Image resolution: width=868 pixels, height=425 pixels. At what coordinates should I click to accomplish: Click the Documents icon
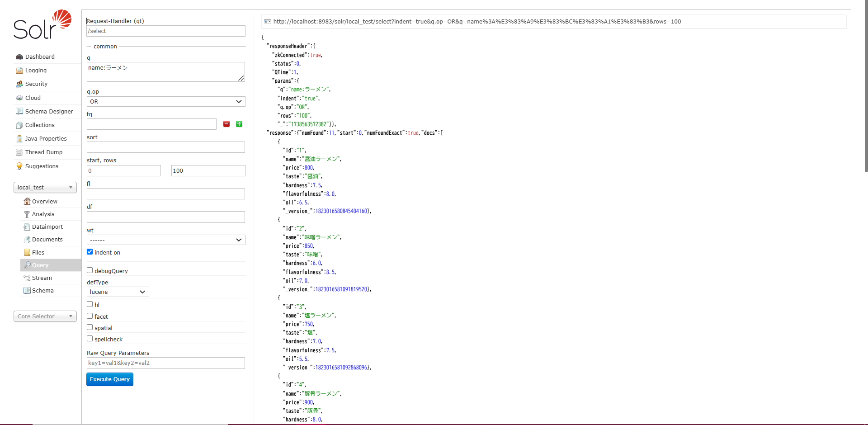point(27,240)
